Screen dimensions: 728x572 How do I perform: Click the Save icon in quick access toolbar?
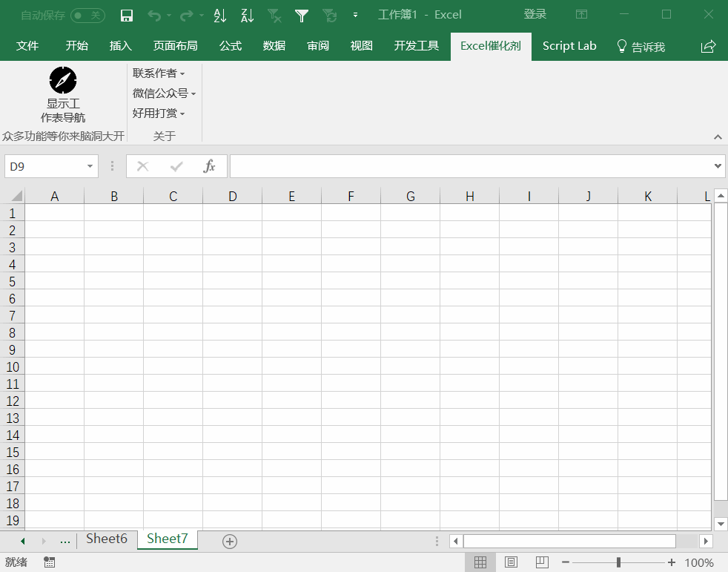coord(126,16)
